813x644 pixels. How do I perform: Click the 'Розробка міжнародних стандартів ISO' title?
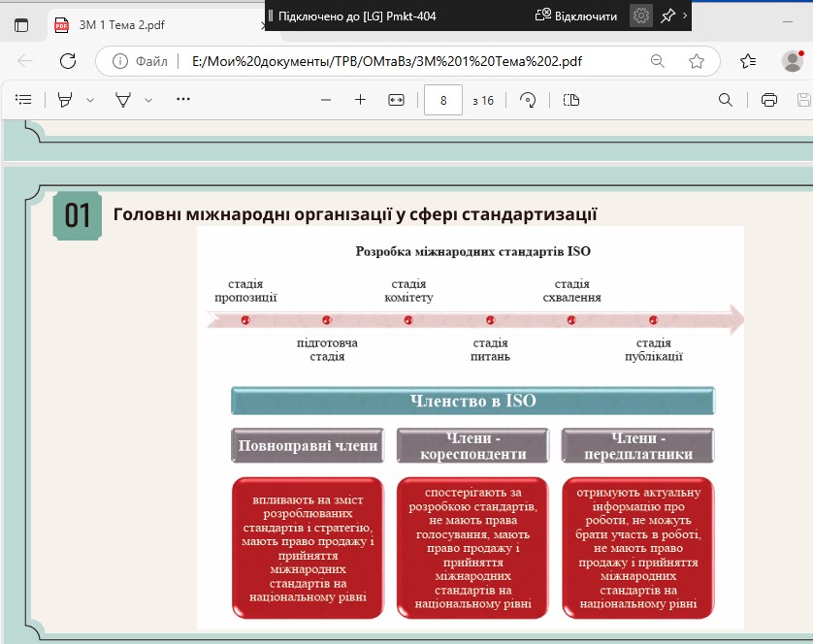472,251
